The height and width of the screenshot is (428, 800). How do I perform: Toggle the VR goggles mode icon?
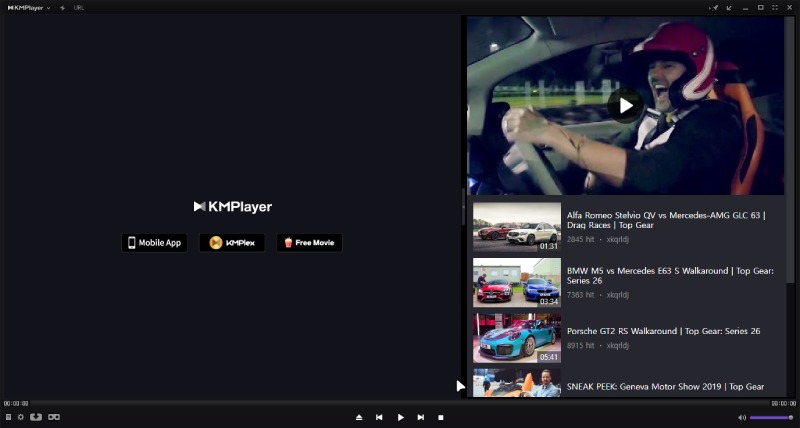click(54, 417)
